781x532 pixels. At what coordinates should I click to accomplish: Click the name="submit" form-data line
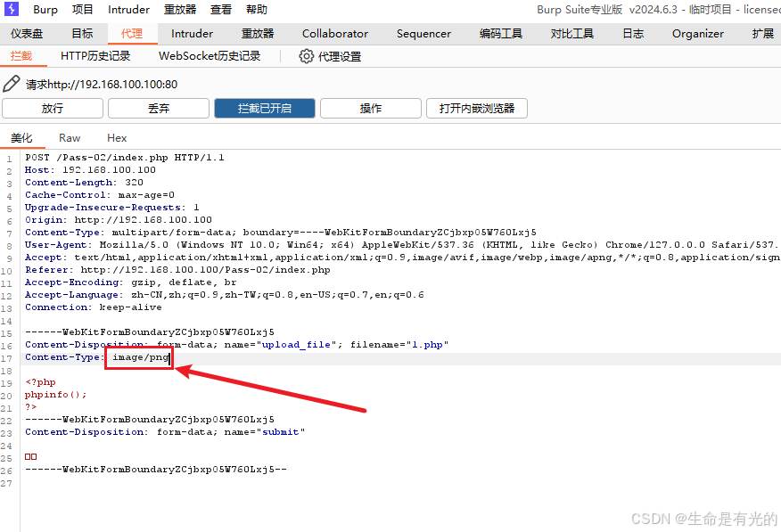(x=165, y=431)
